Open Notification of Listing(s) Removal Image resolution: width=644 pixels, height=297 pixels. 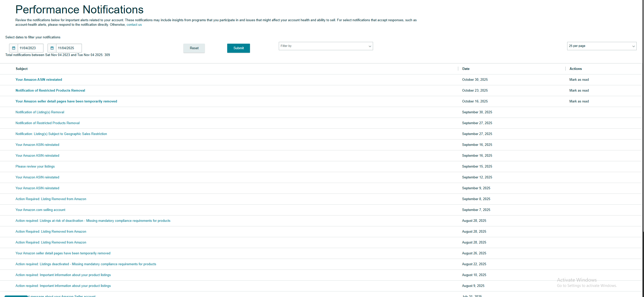[40, 112]
